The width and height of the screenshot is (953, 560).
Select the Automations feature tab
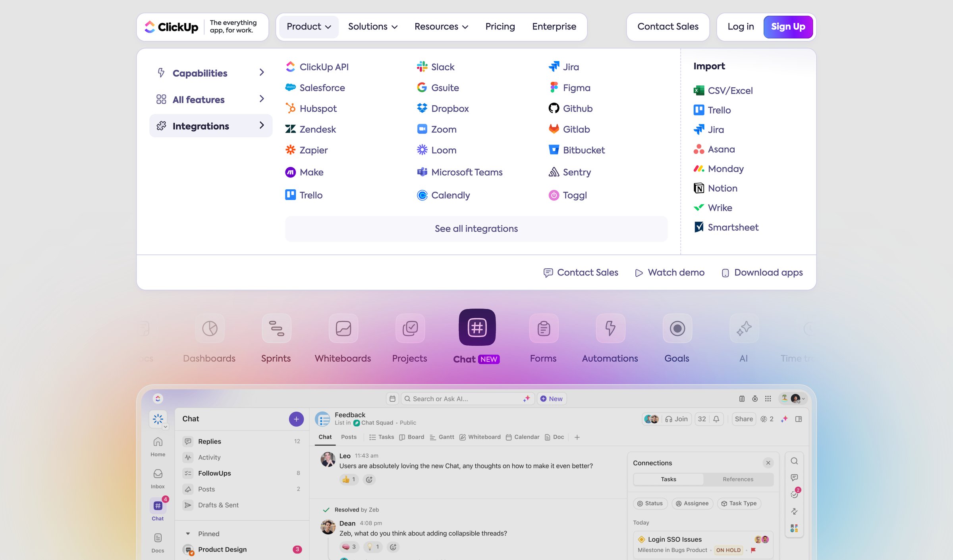pyautogui.click(x=610, y=339)
